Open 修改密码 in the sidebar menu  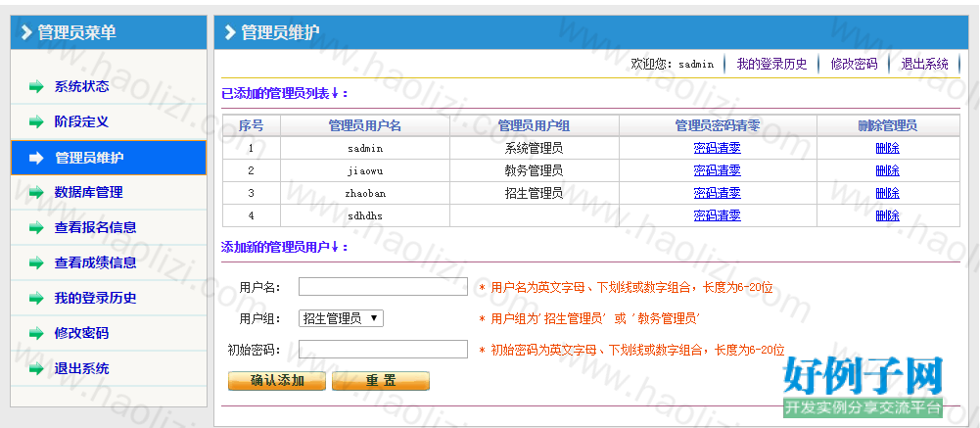(x=81, y=333)
